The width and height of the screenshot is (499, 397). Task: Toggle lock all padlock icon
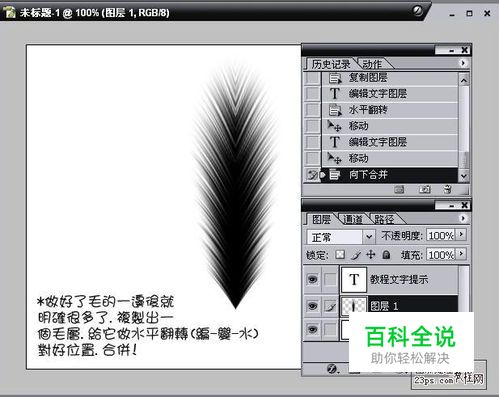(386, 255)
